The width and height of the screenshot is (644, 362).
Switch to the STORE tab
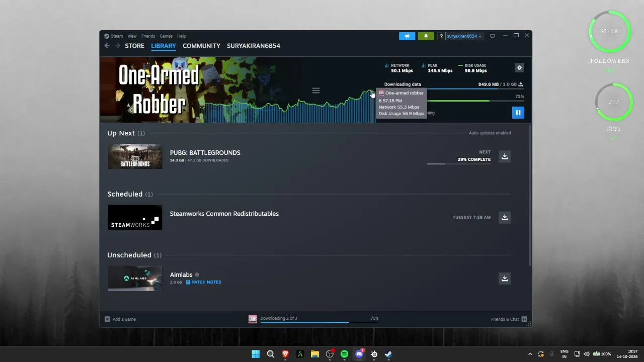tap(135, 46)
